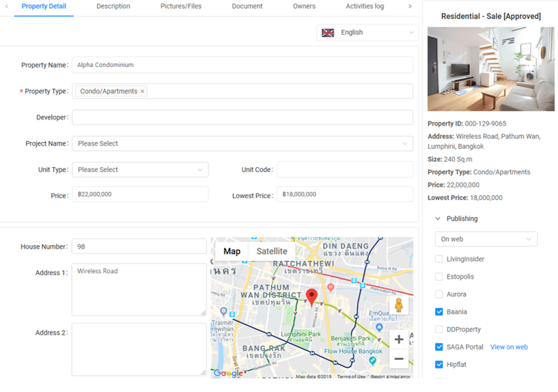
Task: Remove the Condo/Apartments property type tag
Action: tap(143, 92)
